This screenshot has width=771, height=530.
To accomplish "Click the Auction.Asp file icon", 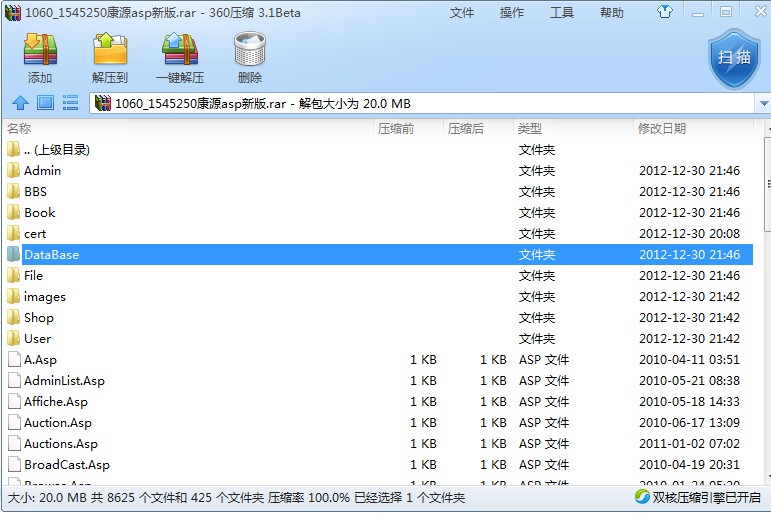I will click(15, 423).
